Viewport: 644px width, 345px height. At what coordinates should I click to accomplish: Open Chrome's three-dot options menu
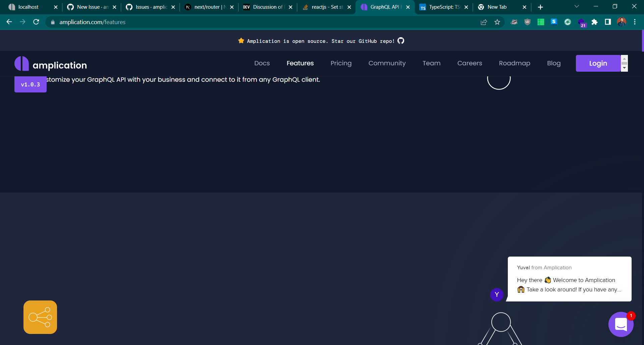click(x=635, y=22)
